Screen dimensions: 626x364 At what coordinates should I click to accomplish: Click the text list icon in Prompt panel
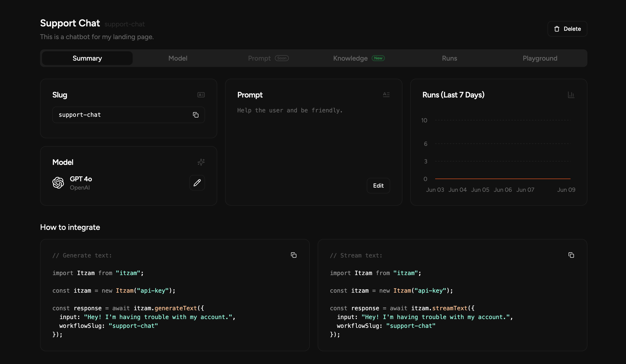point(386,95)
